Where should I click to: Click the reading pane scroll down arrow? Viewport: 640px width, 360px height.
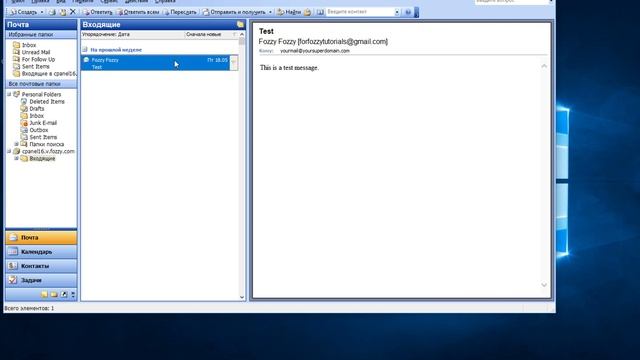pyautogui.click(x=544, y=285)
